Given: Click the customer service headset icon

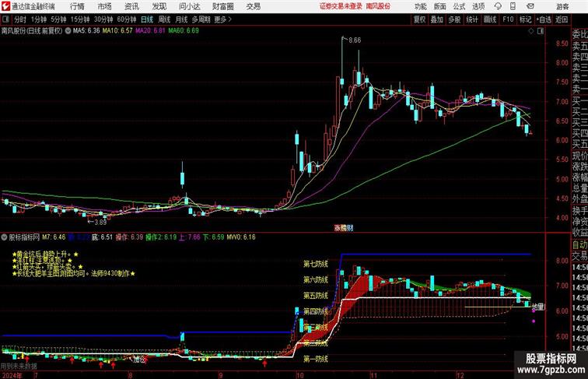Looking at the screenshot, I should coord(498,6).
